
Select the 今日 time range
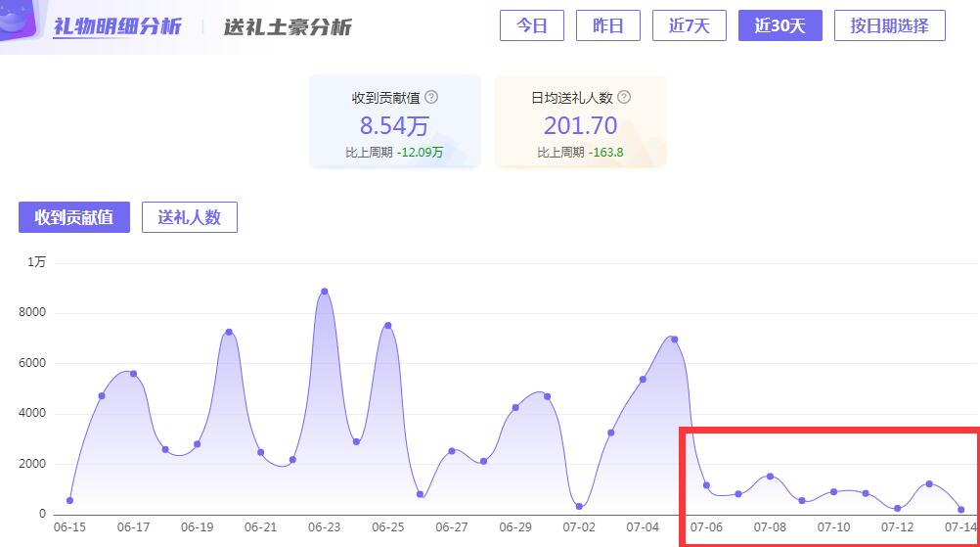click(x=532, y=25)
